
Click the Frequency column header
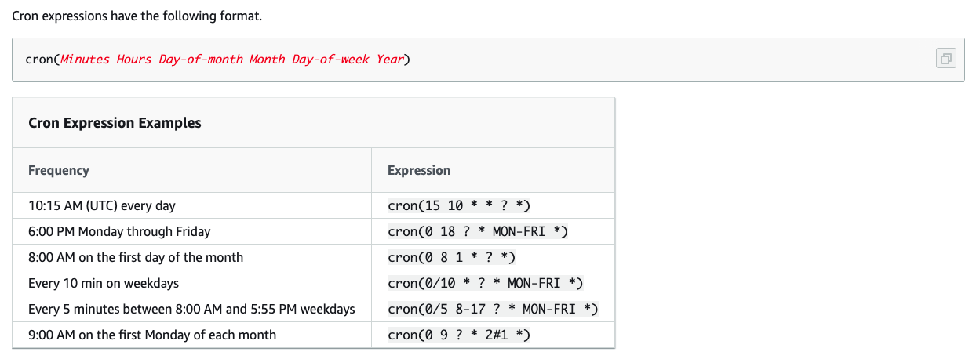pos(59,170)
